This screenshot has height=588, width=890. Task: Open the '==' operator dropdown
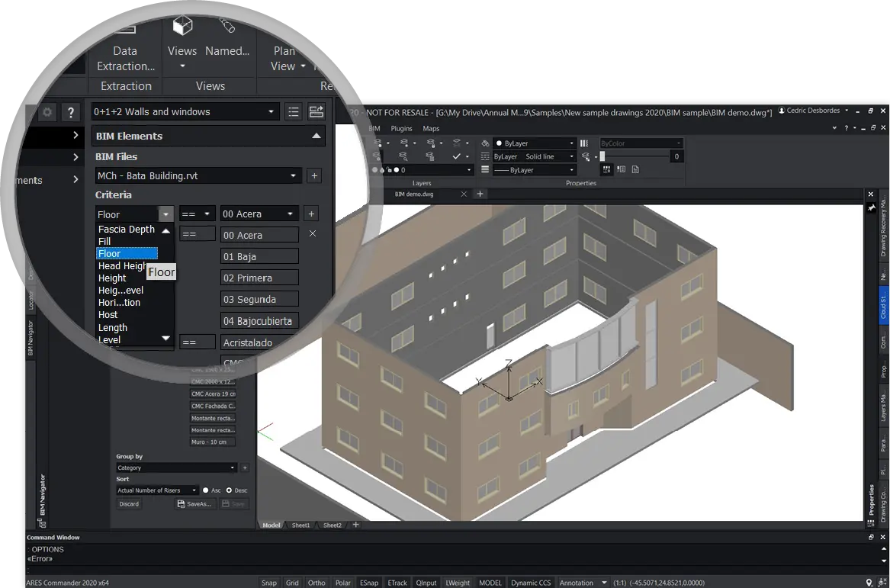(x=197, y=214)
